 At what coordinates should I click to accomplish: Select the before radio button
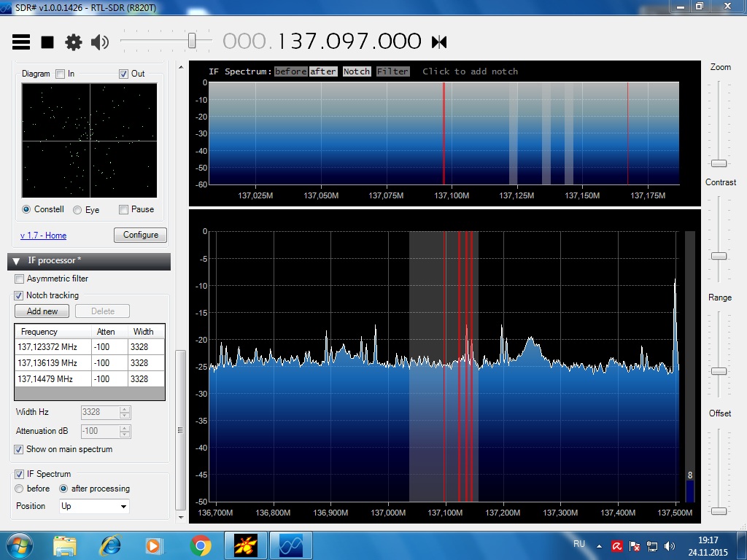pos(19,489)
